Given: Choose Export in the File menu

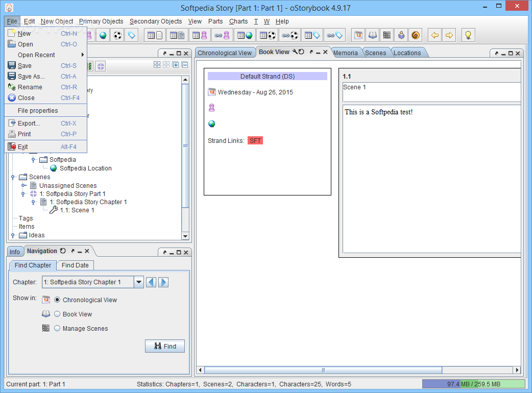Looking at the screenshot, I should click(x=46, y=124).
